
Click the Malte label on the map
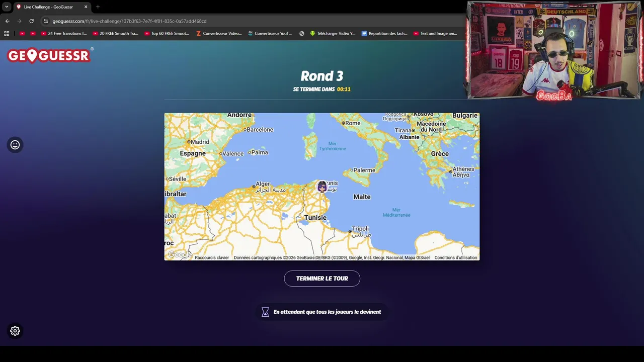coord(362,197)
